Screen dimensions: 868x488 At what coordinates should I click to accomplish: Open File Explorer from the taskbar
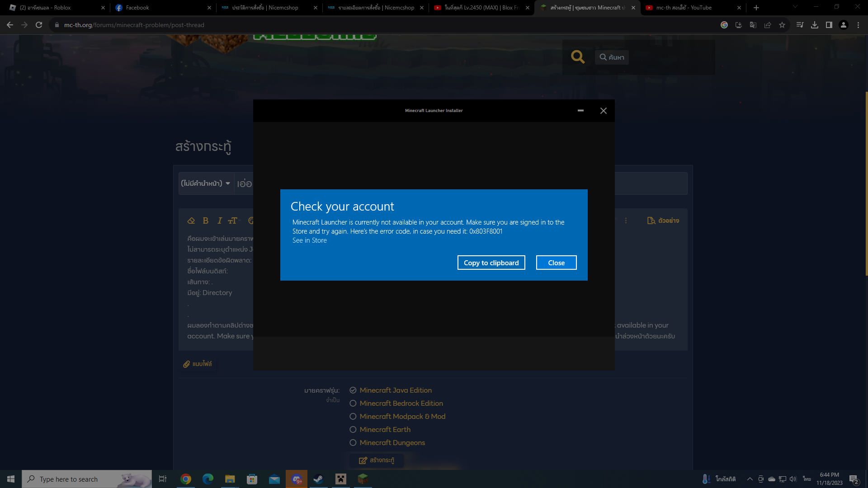click(230, 479)
